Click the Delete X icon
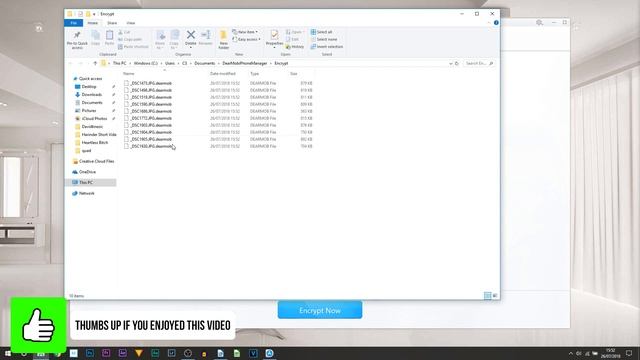Image resolution: width=640 pixels, height=360 pixels. (191, 35)
